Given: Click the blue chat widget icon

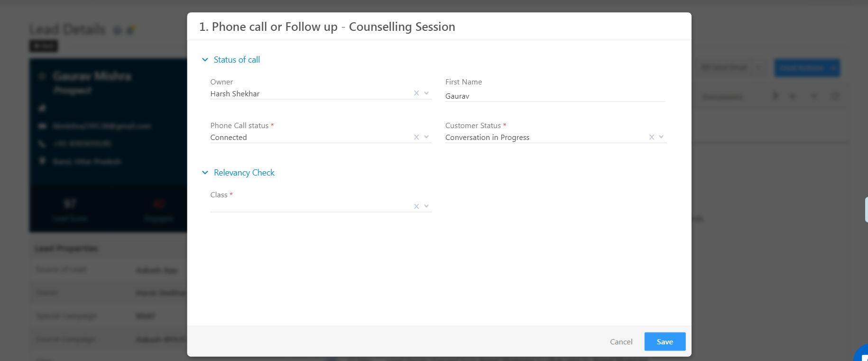Looking at the screenshot, I should (862, 354).
